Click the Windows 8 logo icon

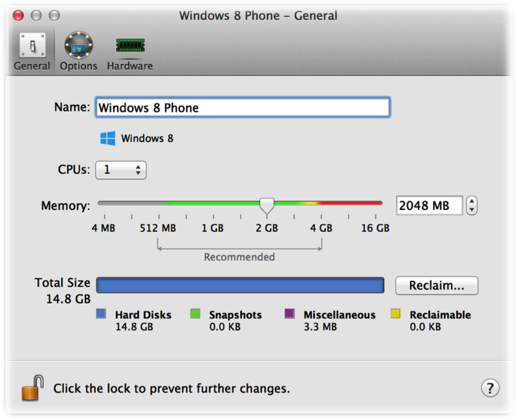tap(108, 138)
